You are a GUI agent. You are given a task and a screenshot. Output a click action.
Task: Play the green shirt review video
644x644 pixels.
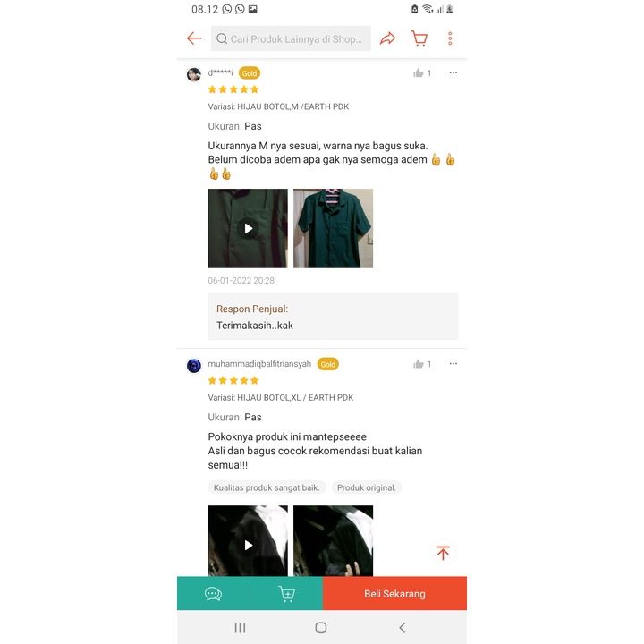tap(248, 228)
